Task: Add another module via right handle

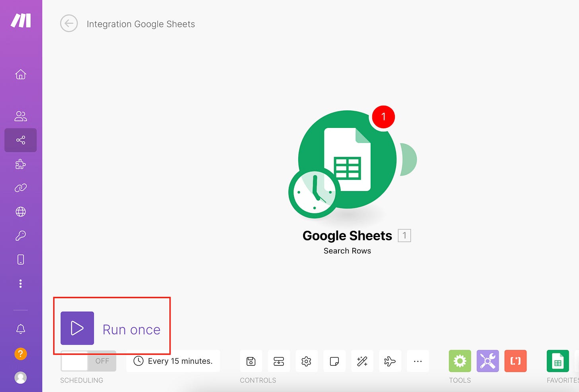Action: pos(408,160)
